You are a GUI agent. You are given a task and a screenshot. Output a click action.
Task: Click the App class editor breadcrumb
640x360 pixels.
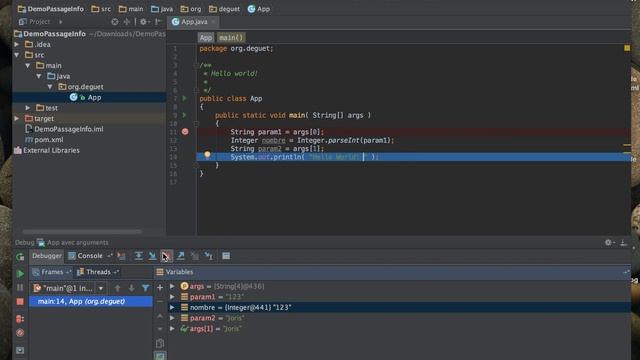click(206, 38)
